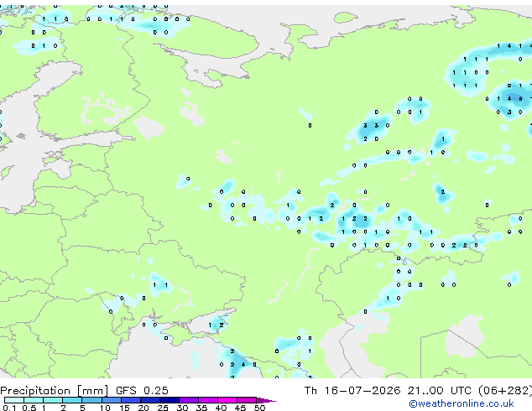This screenshot has width=532, height=411.
Task: Click the (06+282) forecast run label
Action: pos(505,391)
